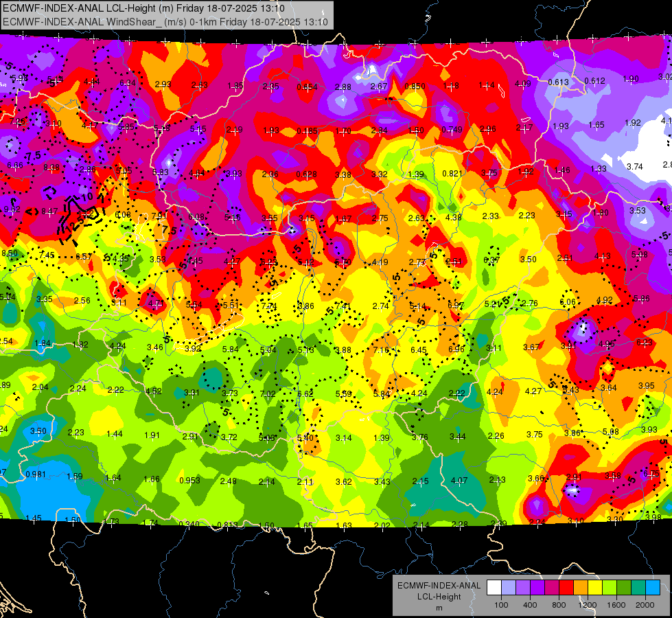Click grid value 0.628
This screenshot has height=618, width=672.
(x=306, y=174)
